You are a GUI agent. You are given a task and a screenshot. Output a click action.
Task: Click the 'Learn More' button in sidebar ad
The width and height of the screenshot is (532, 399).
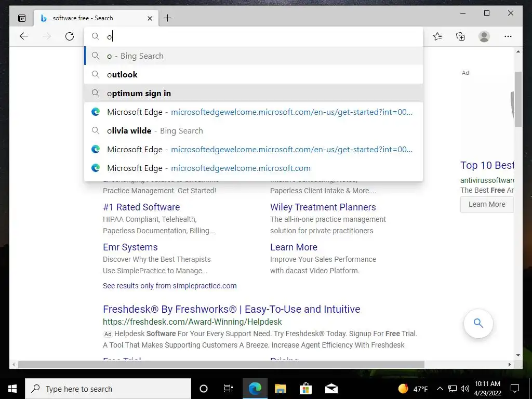coord(487,204)
